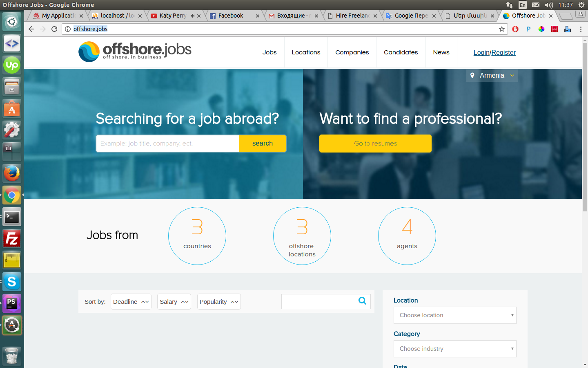This screenshot has width=588, height=368.
Task: Open the Ubuntu dash search launcher
Action: [x=12, y=22]
